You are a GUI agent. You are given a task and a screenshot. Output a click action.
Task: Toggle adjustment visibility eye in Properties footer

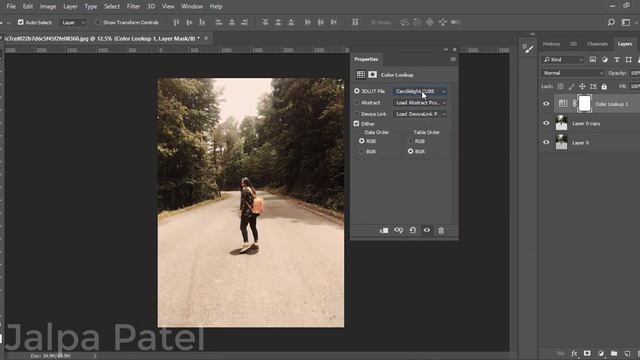coord(427,230)
